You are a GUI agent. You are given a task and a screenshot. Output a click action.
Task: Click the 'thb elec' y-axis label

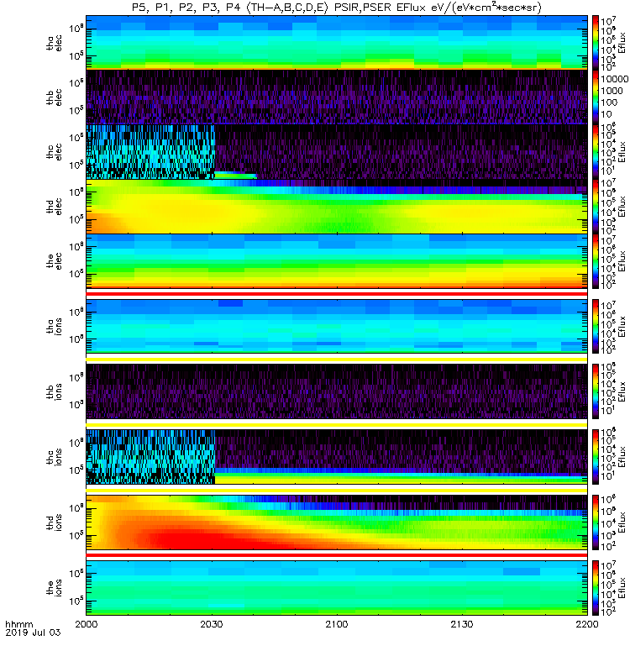click(55, 97)
